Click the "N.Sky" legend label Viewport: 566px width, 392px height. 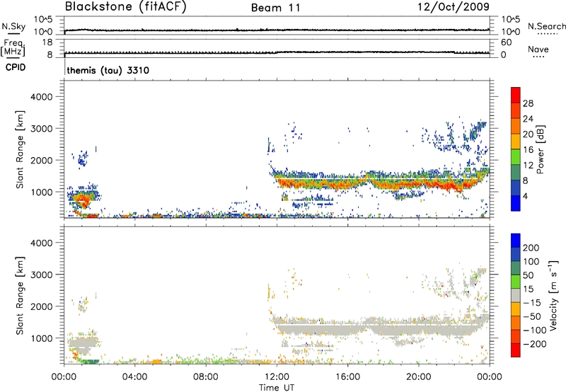pos(13,26)
